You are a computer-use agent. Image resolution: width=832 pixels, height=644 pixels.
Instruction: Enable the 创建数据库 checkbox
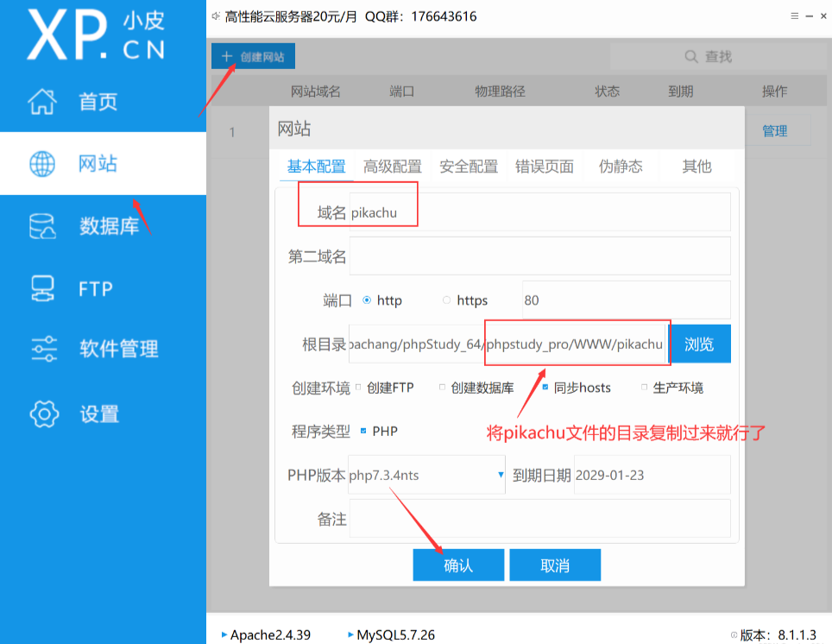coord(442,387)
